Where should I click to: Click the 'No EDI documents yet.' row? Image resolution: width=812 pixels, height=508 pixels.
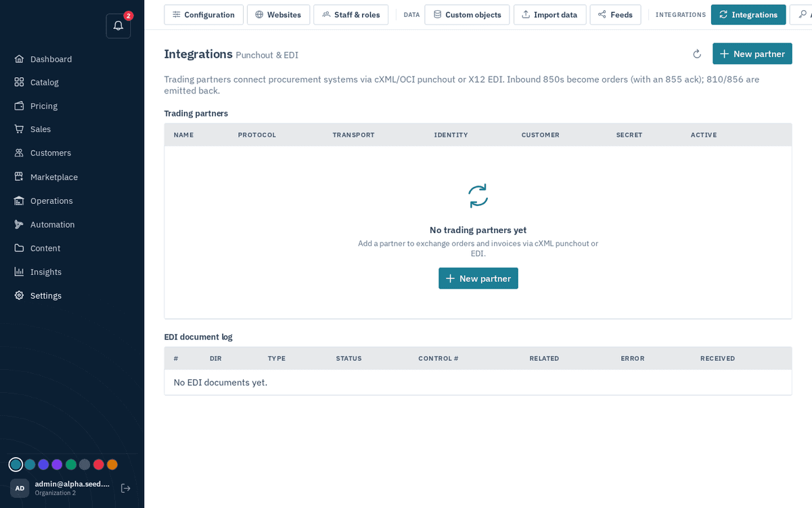pos(478,382)
